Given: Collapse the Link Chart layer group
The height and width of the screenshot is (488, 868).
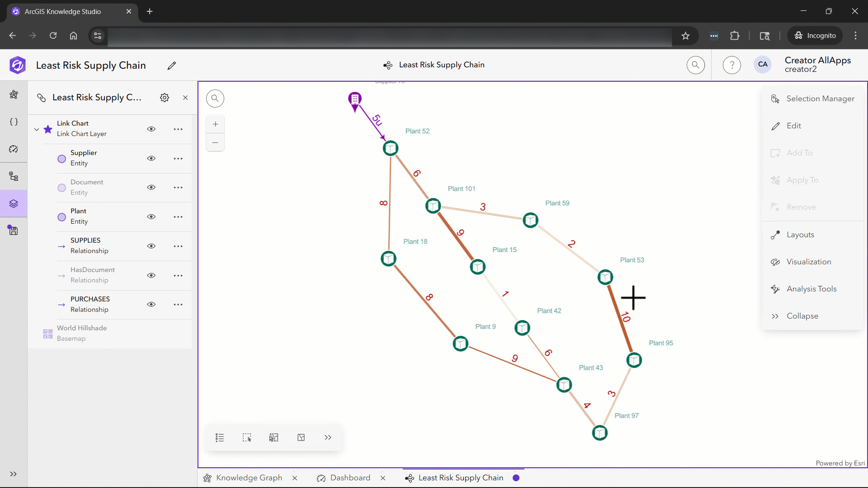Looking at the screenshot, I should (x=36, y=129).
